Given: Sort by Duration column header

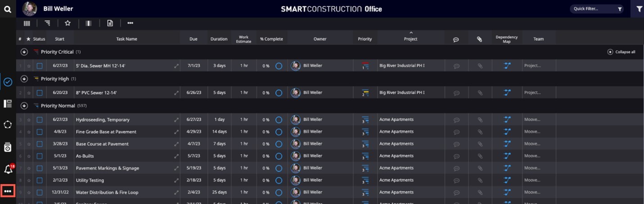Looking at the screenshot, I should tap(219, 39).
